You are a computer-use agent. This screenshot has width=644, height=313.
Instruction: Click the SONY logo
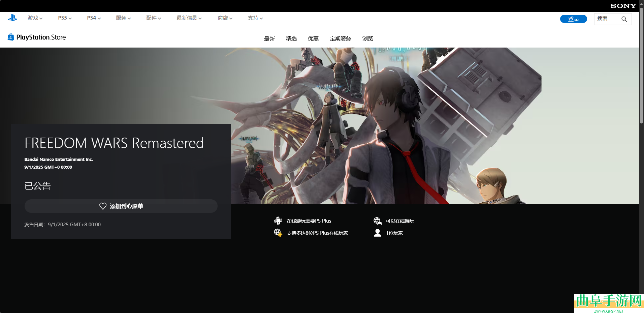click(623, 6)
